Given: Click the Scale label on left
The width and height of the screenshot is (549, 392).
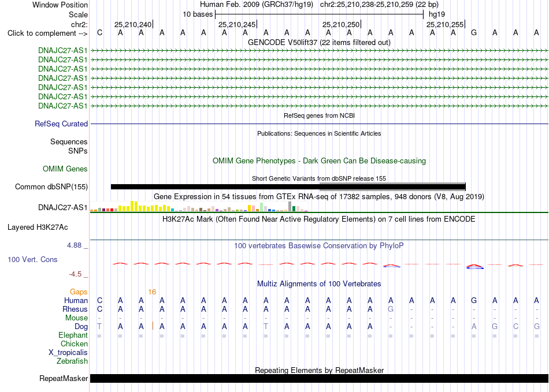Looking at the screenshot, I should [78, 14].
